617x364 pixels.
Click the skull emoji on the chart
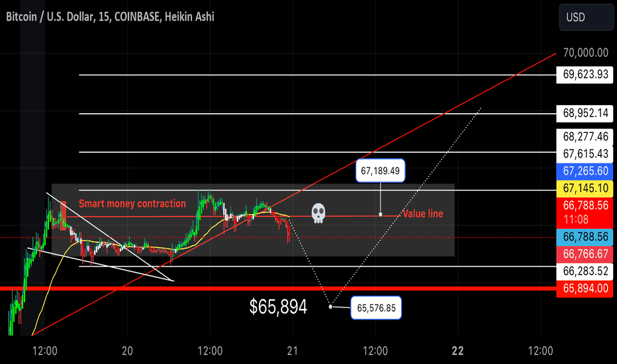coord(318,213)
